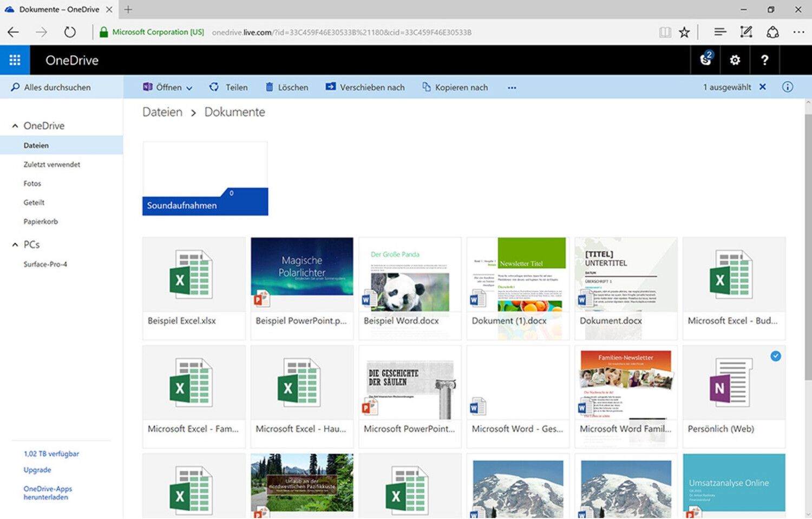The image size is (812, 519).
Task: Click the Löschen trash icon
Action: (x=269, y=87)
